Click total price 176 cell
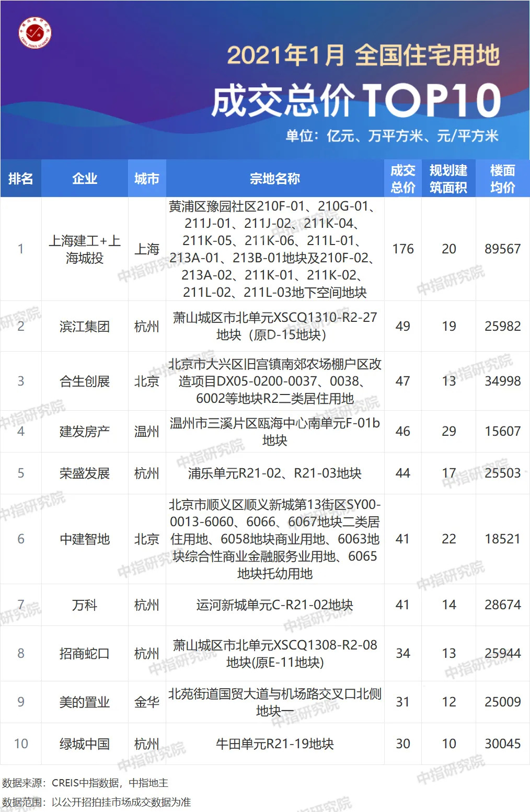The image size is (530, 812). (403, 249)
